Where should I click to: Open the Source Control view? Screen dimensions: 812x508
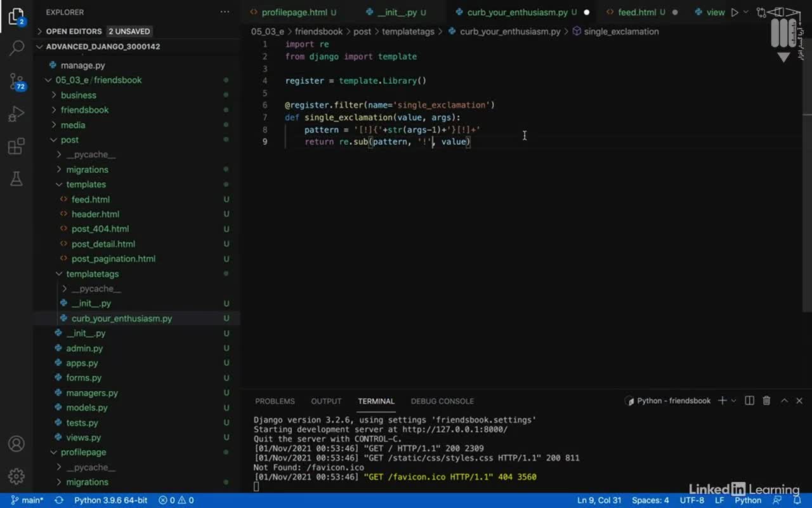(16, 81)
